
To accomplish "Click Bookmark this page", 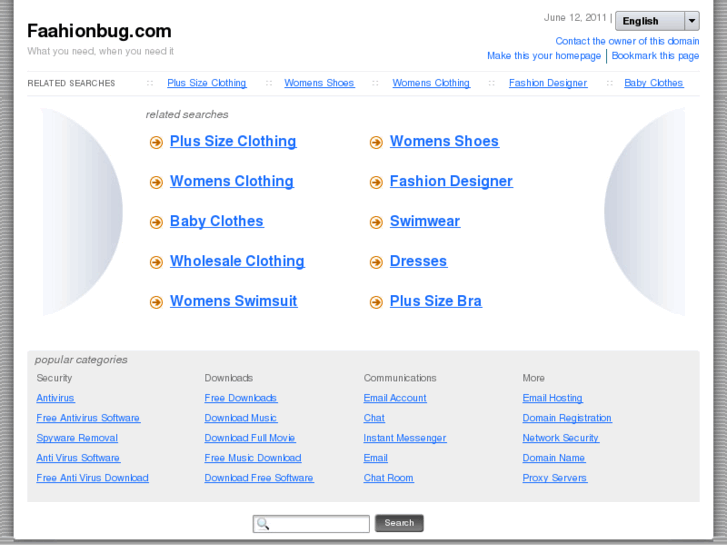I will point(655,56).
